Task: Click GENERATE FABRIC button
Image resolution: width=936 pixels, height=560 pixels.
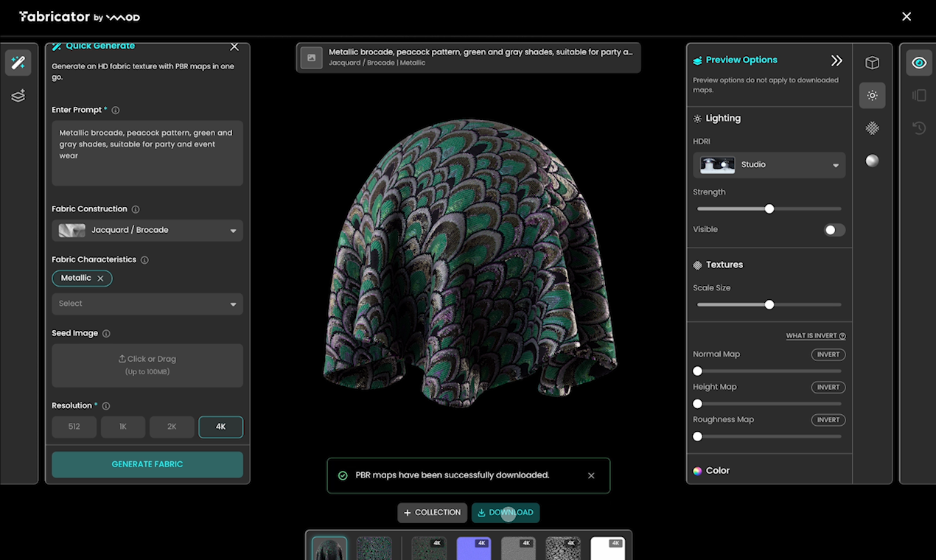Action: pyautogui.click(x=147, y=465)
